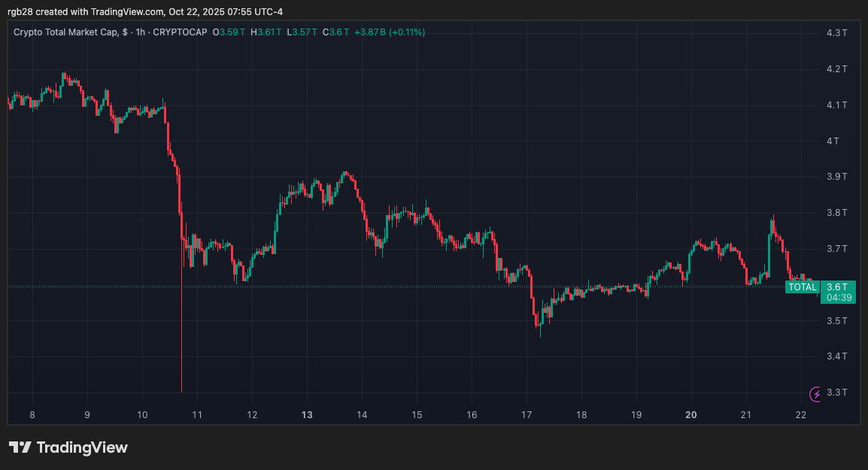Click the 4.3 T price axis label

pyautogui.click(x=836, y=33)
